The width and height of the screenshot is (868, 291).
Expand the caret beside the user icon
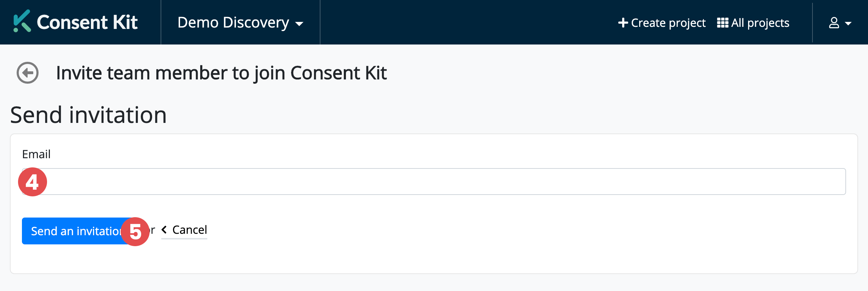tap(848, 24)
